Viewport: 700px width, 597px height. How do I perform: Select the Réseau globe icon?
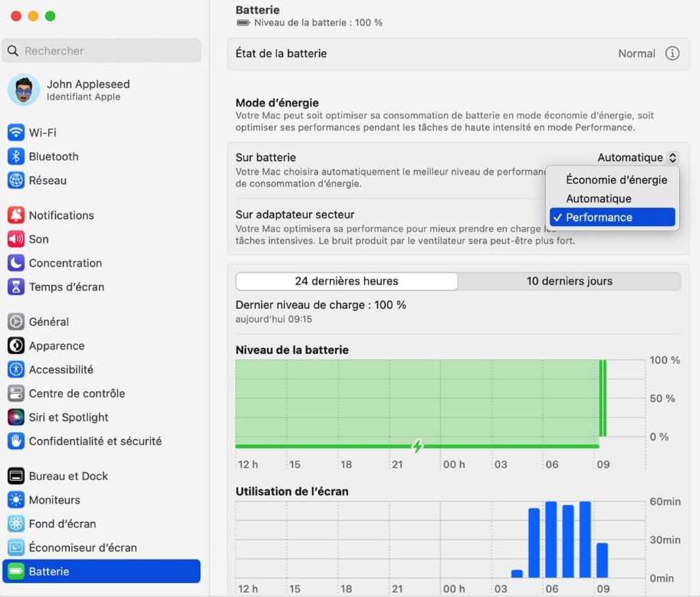tap(16, 180)
